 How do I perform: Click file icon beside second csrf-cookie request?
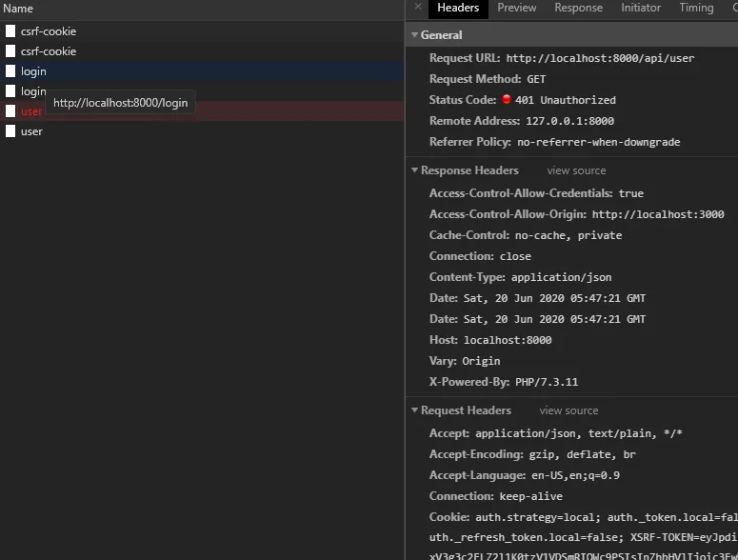(10, 51)
